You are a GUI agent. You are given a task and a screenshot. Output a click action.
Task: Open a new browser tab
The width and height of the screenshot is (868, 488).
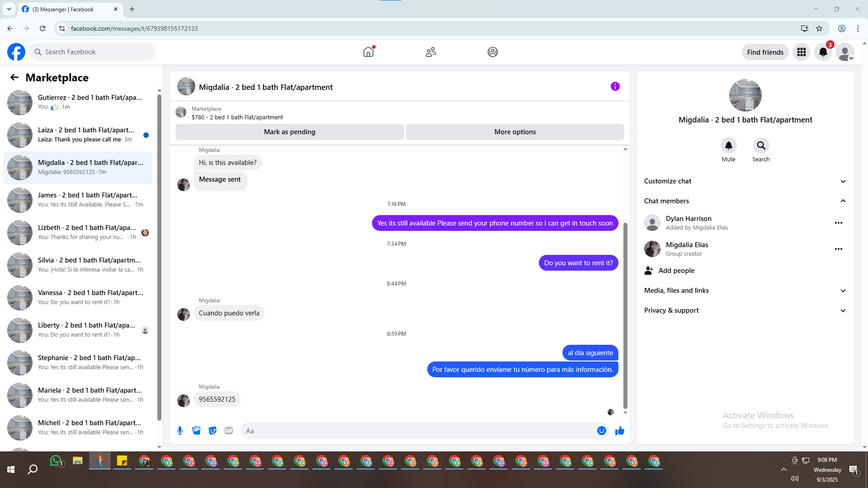tap(132, 9)
